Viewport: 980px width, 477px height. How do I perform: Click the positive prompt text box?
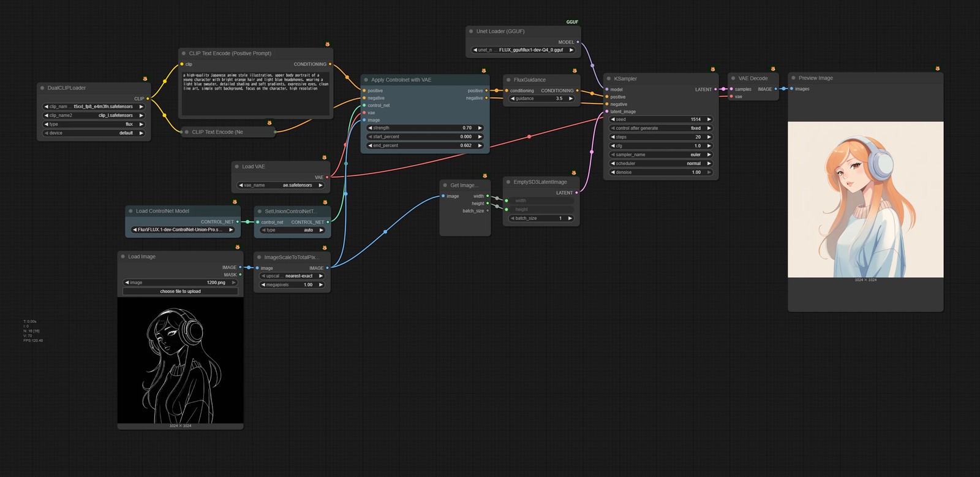[256, 93]
